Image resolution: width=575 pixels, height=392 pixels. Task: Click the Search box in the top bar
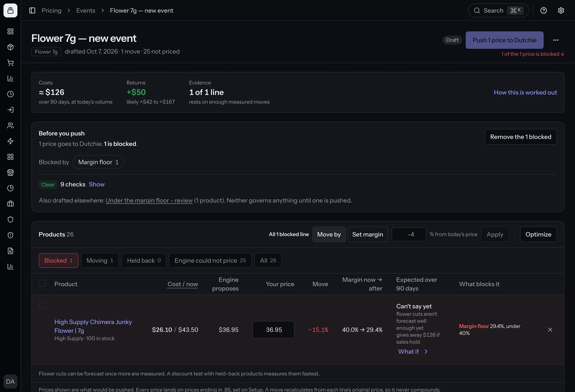(498, 10)
